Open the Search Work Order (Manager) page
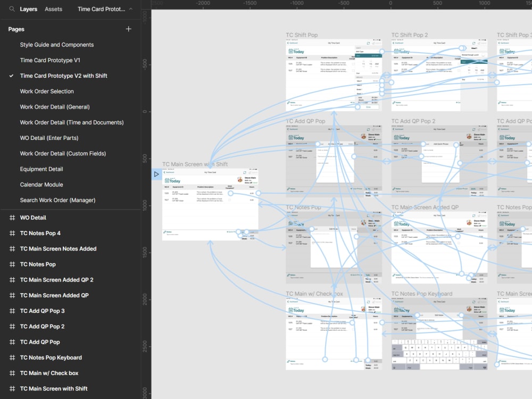Image resolution: width=532 pixels, height=399 pixels. 57,201
